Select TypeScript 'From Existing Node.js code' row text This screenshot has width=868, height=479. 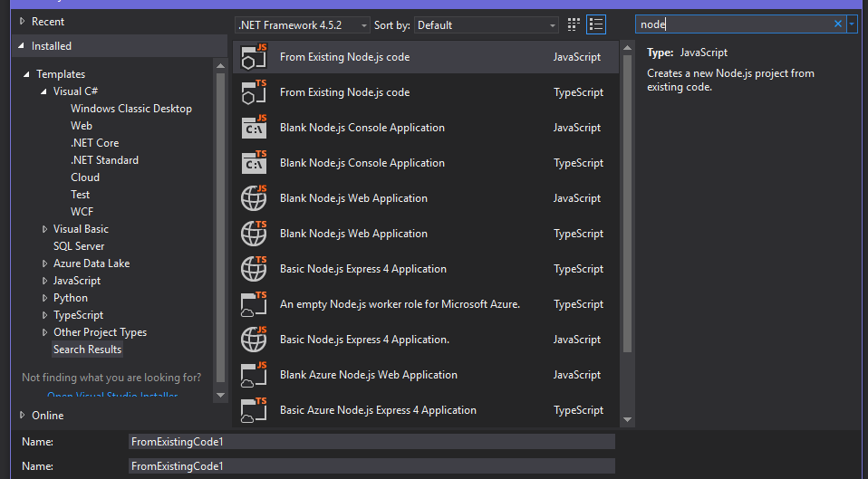click(345, 92)
